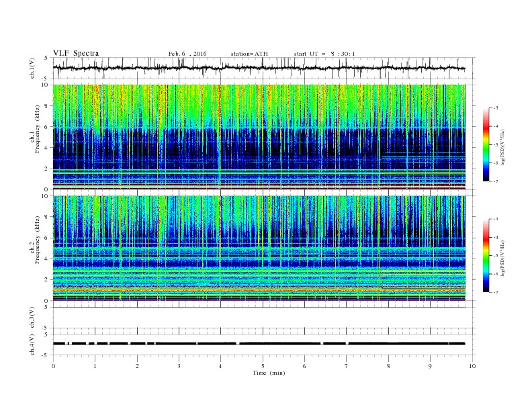The height and width of the screenshot is (411, 532).
Task: Click the empty ch.3 voltage panel
Action: tap(264, 318)
